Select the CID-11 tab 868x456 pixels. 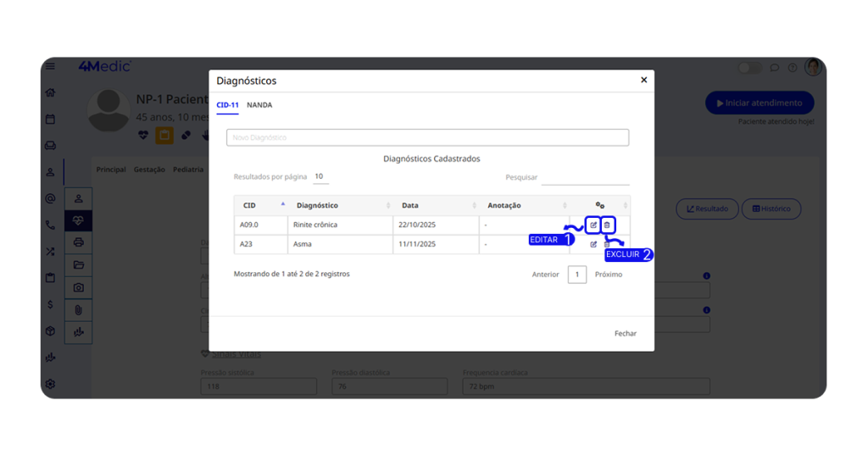point(227,105)
